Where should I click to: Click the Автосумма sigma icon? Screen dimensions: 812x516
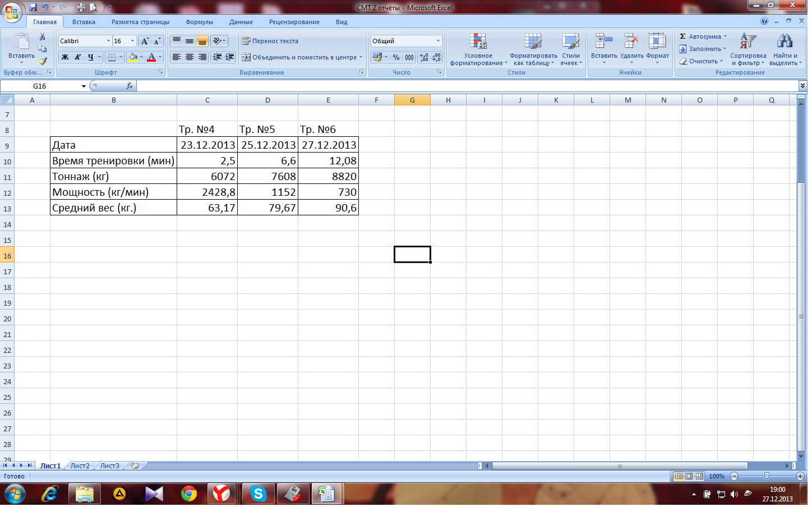(x=683, y=36)
